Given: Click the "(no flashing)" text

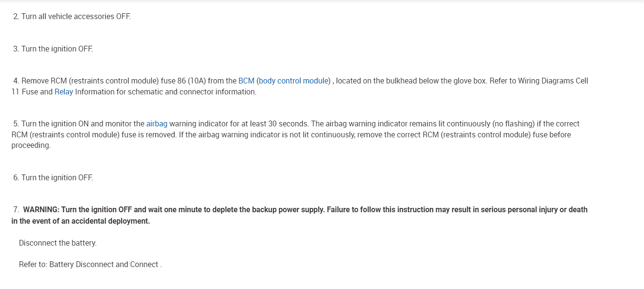Looking at the screenshot, I should [511, 124].
